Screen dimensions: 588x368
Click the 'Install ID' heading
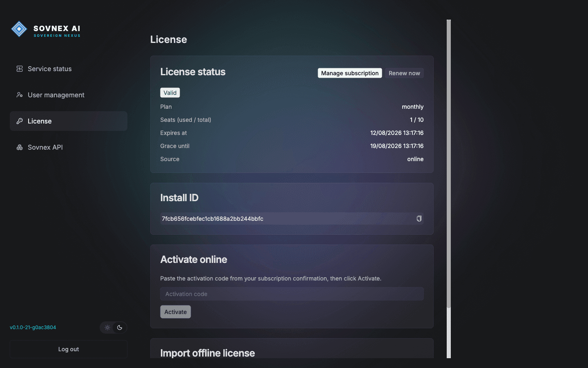pos(179,198)
